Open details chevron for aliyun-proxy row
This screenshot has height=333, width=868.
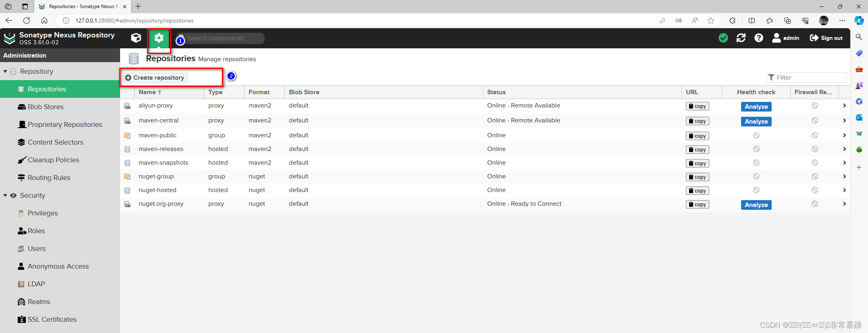[844, 105]
